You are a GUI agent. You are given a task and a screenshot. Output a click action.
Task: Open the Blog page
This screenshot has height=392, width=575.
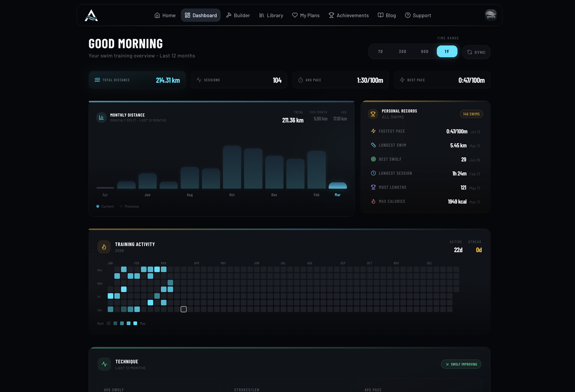(x=387, y=15)
